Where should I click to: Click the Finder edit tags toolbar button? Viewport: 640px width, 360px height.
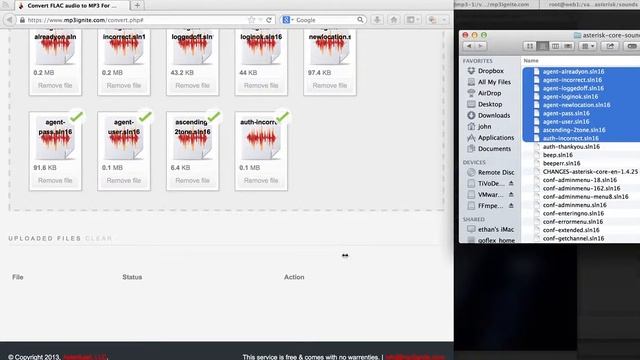click(632, 46)
